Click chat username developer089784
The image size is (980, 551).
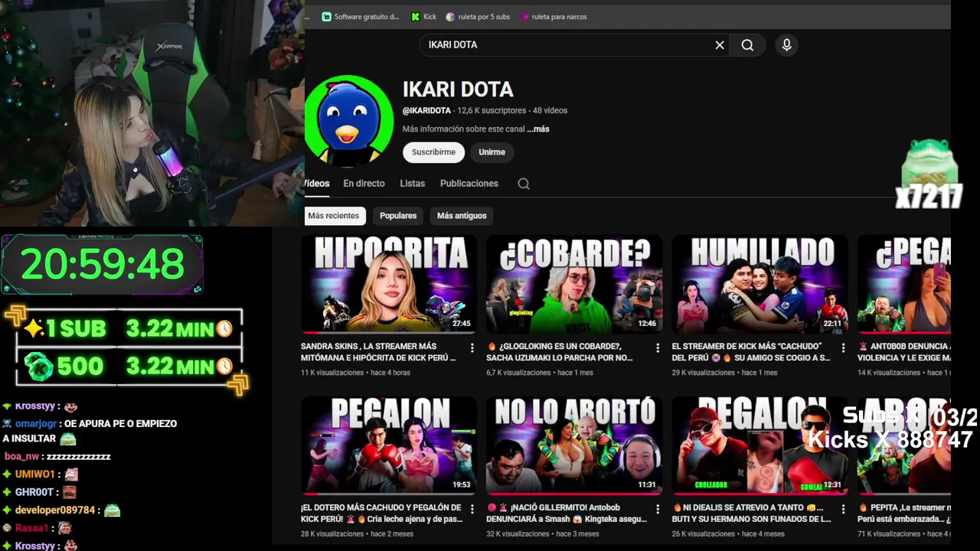point(55,510)
